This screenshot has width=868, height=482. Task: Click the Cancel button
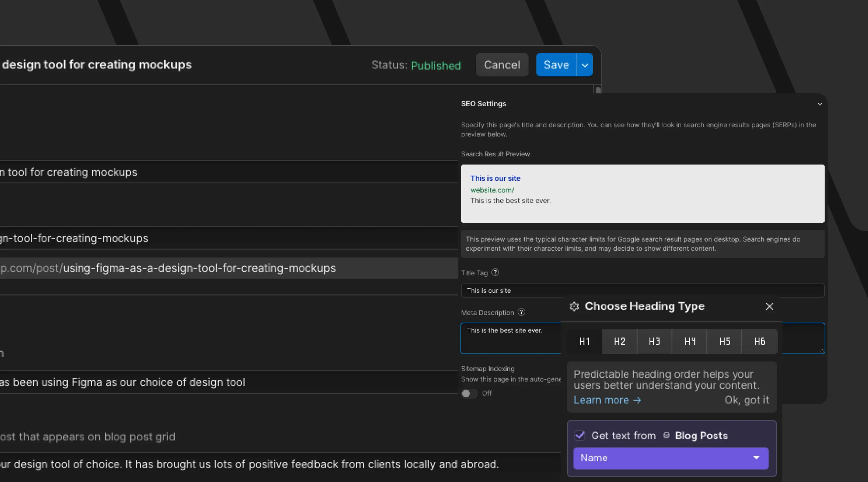pos(502,65)
